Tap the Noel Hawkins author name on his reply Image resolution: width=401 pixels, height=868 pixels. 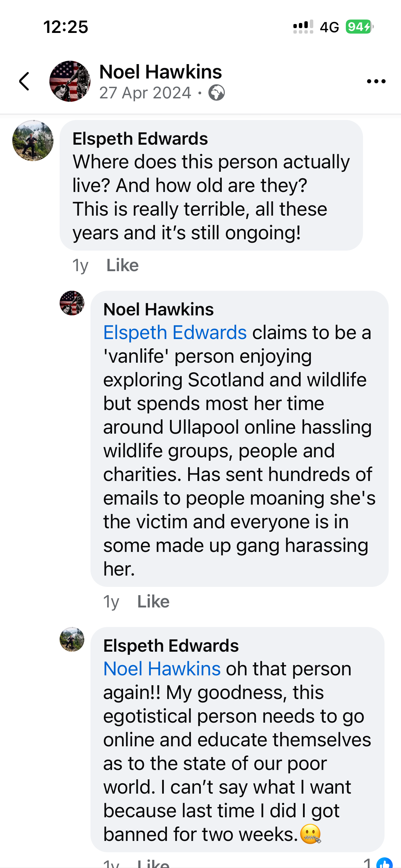(158, 309)
